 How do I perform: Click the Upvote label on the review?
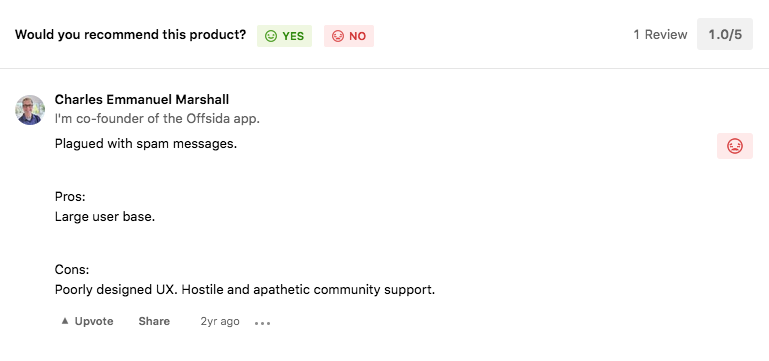(94, 321)
